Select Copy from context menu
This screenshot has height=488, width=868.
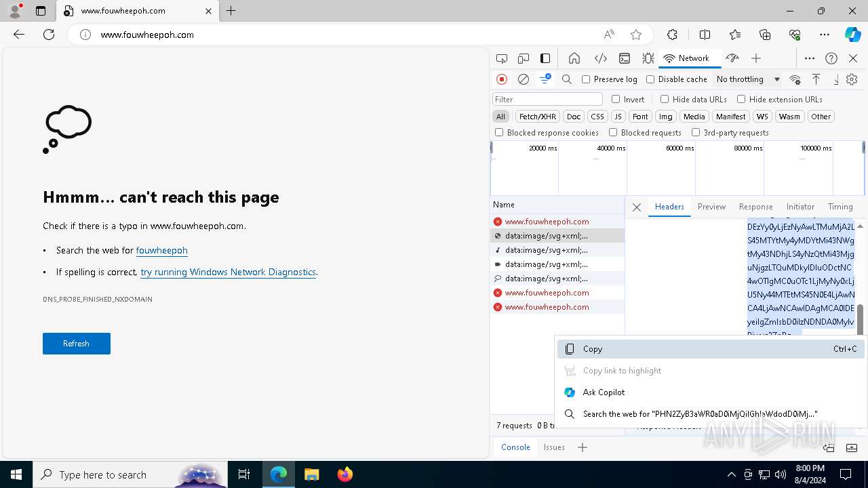click(x=711, y=349)
